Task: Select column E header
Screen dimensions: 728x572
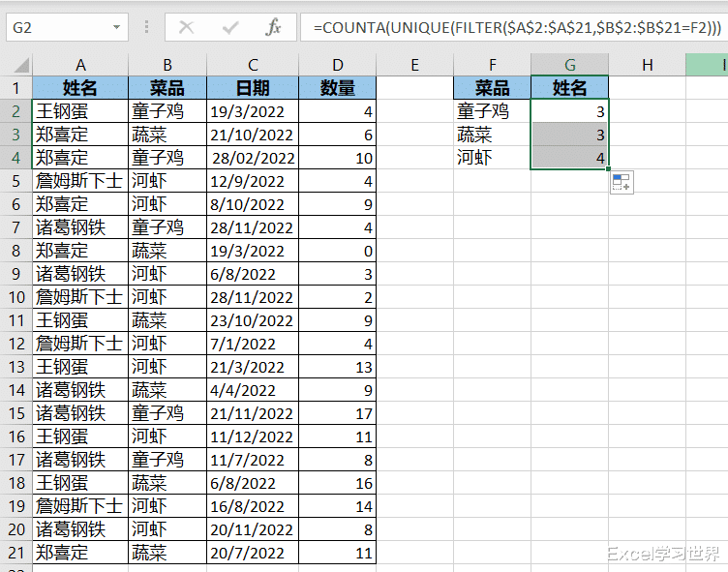Action: coord(414,65)
